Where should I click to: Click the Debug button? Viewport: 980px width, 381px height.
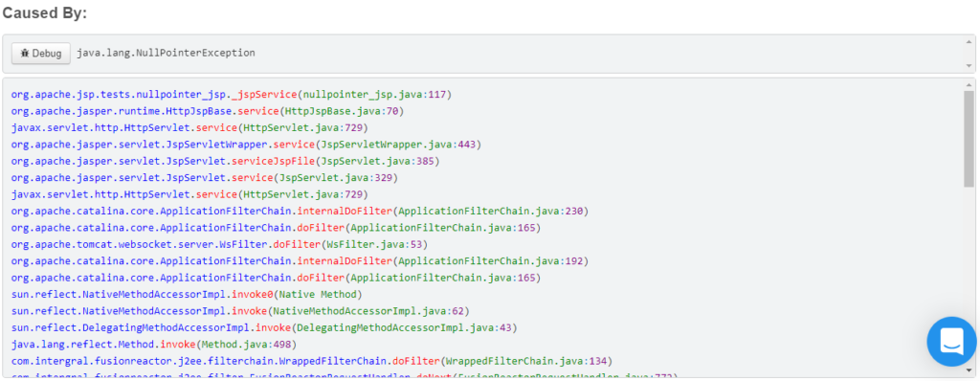(x=40, y=54)
